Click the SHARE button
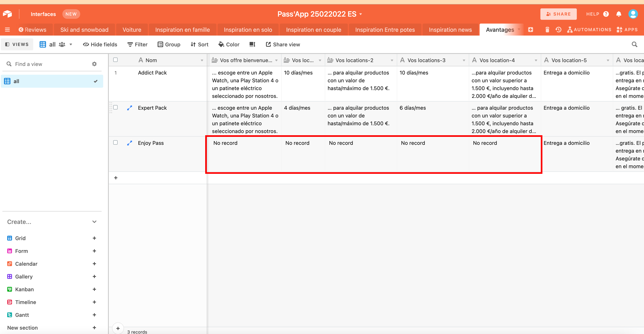 pos(558,14)
